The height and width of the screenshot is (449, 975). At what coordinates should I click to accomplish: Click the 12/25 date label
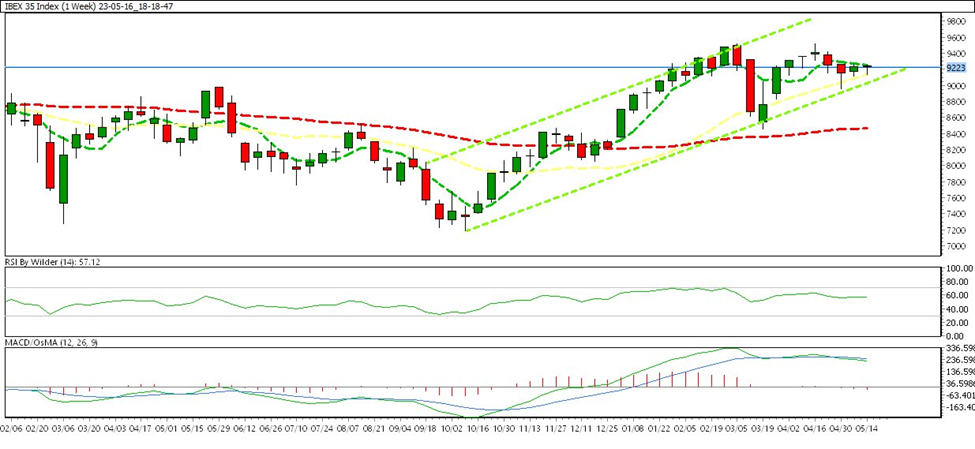(x=607, y=429)
